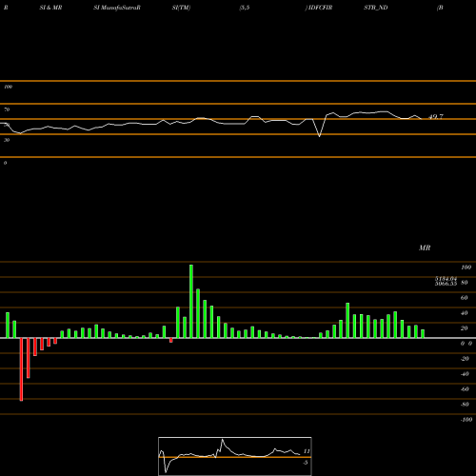The height and width of the screenshot is (476, 476).
Task: Click the 'STB_ND' header text
Action: [376, 8]
